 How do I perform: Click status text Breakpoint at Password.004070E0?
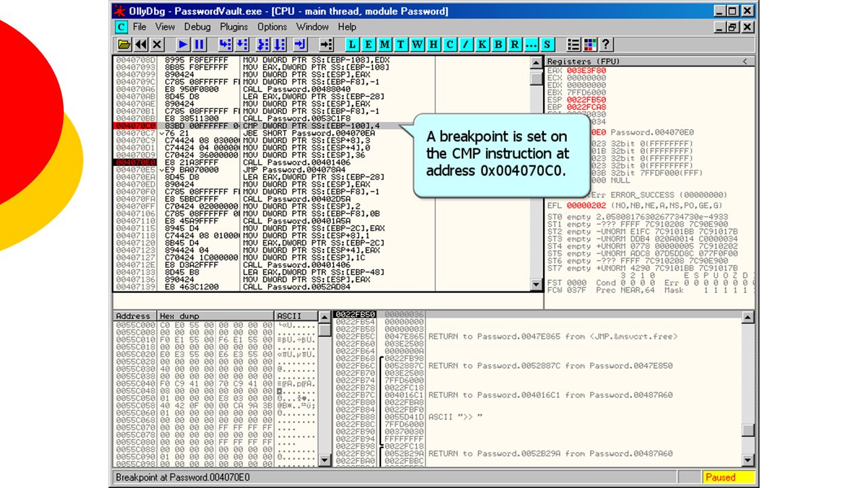click(182, 477)
